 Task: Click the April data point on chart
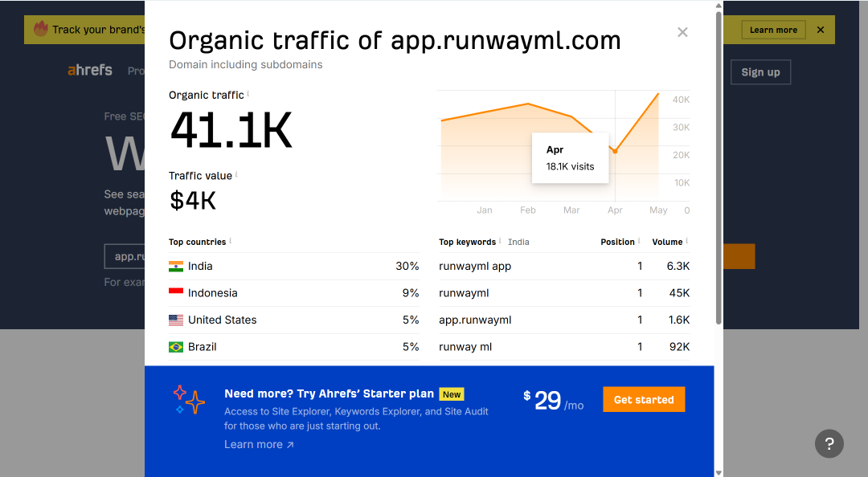615,151
